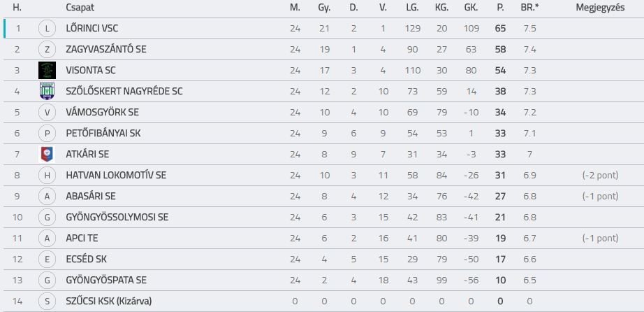Click the Megjegyzés column header
The image size is (644, 312).
(600, 8)
